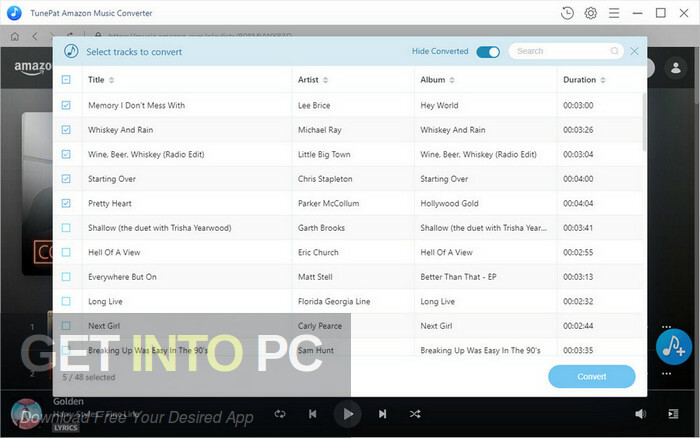This screenshot has height=438, width=700.
Task: Play the current song
Action: (x=348, y=414)
